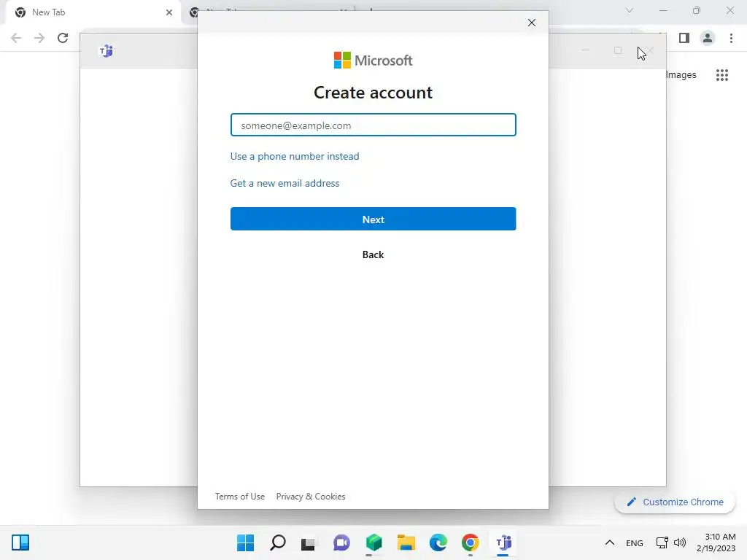Reload the Chrome page
Image resolution: width=747 pixels, height=560 pixels.
(x=63, y=38)
